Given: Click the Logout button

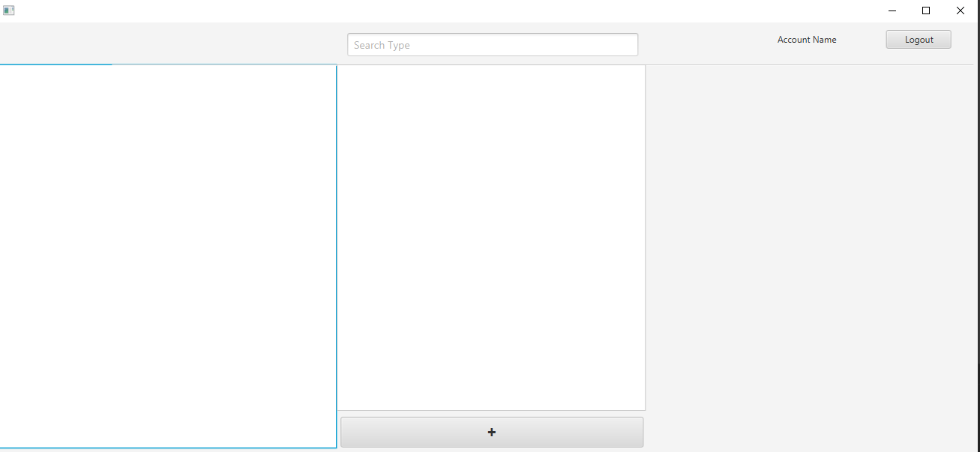Looking at the screenshot, I should pyautogui.click(x=918, y=39).
